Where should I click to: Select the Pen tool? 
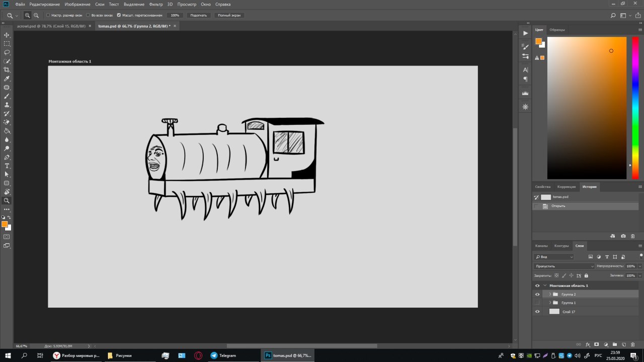coord(7,157)
